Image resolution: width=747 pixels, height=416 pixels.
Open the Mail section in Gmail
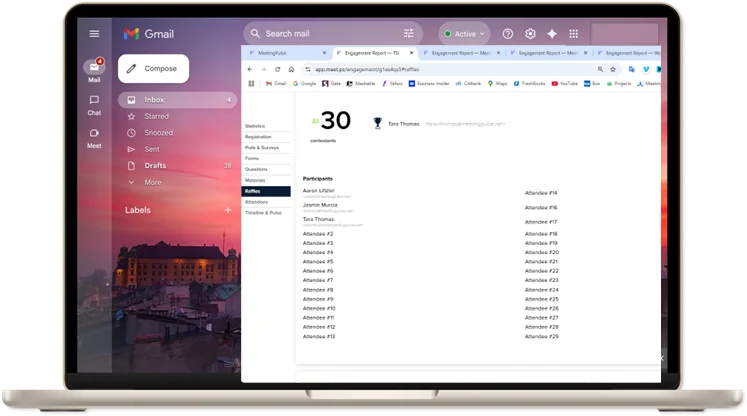tap(94, 71)
